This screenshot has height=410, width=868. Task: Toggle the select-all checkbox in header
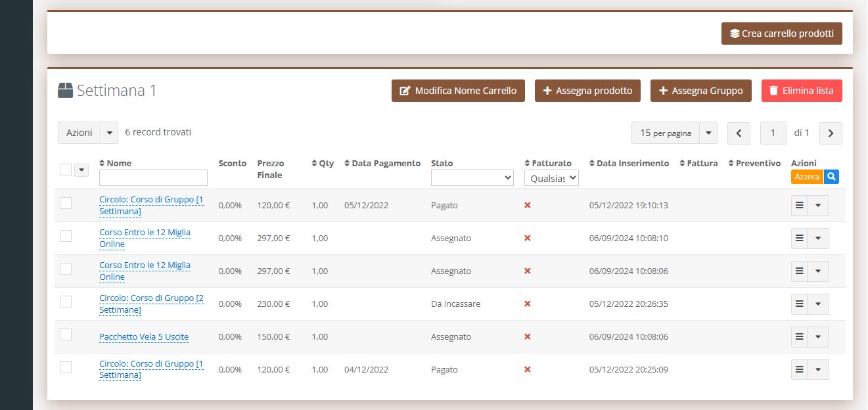pos(66,170)
